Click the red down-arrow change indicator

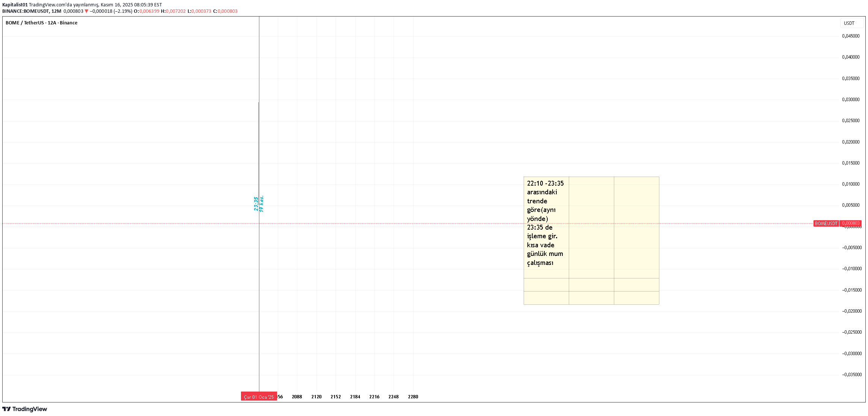pos(86,11)
